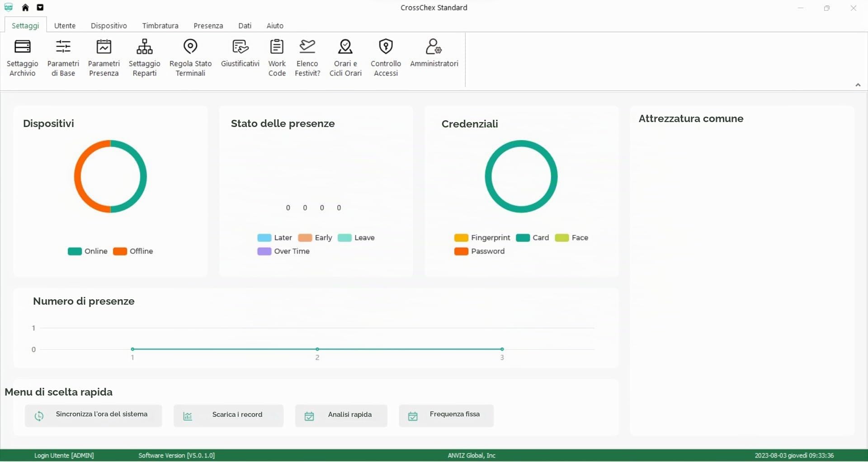Click the CrossChex app logo icon
Screen dimensions: 868x462
9,7
